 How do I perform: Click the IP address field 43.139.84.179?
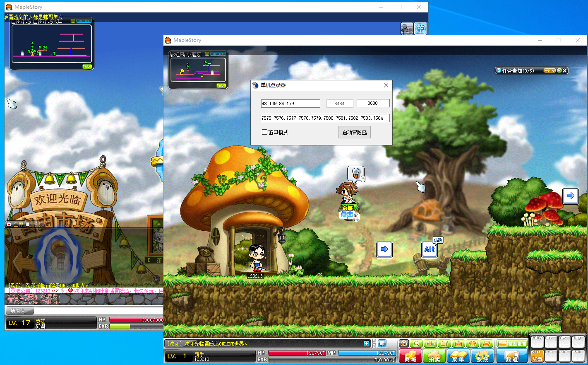pos(290,104)
